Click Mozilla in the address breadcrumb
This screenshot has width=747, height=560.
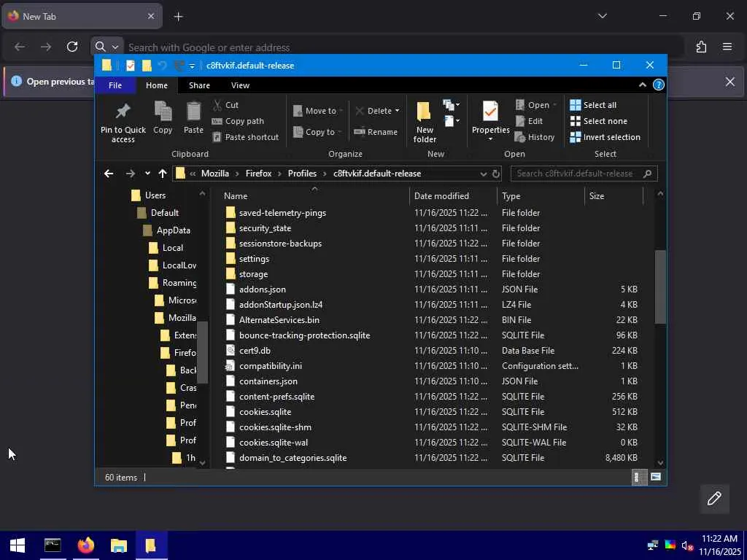click(x=215, y=174)
